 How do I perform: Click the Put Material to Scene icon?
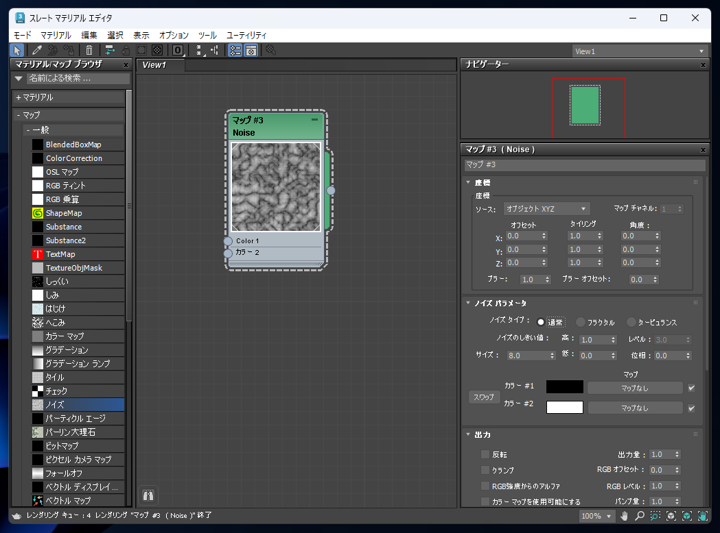53,50
